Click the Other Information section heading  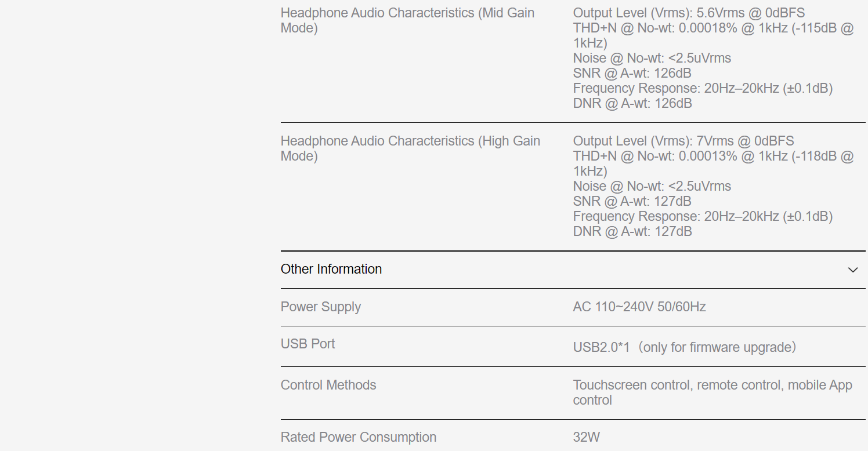[x=331, y=269]
